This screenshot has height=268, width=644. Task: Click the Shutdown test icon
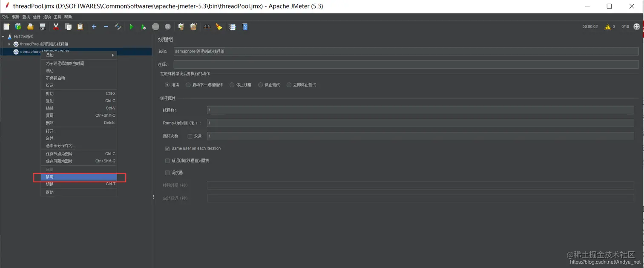(x=168, y=26)
